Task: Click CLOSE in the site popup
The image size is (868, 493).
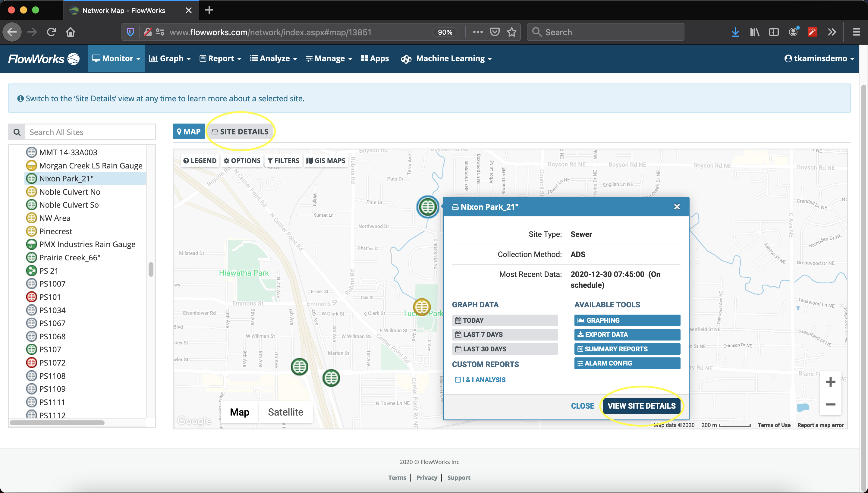Action: click(x=582, y=406)
